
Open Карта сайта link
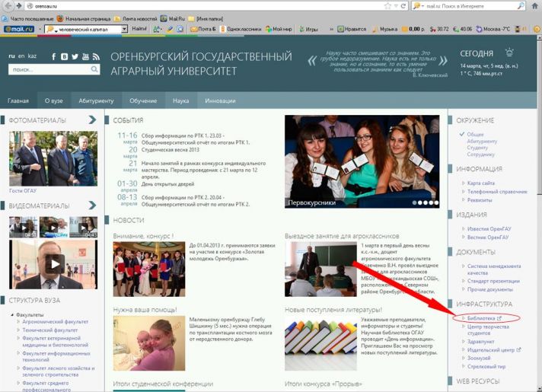pyautogui.click(x=481, y=183)
